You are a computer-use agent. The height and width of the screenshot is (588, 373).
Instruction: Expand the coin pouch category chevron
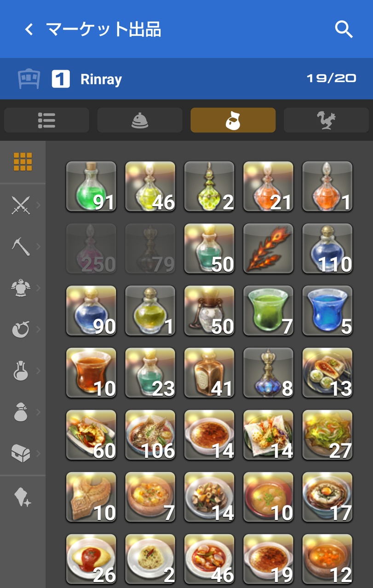39,412
